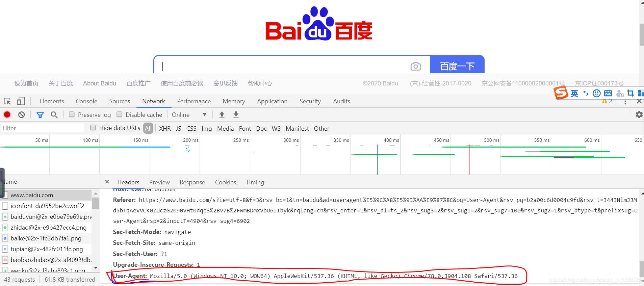The width and height of the screenshot is (644, 286).
Task: Click the 设为首页 link
Action: (26, 83)
